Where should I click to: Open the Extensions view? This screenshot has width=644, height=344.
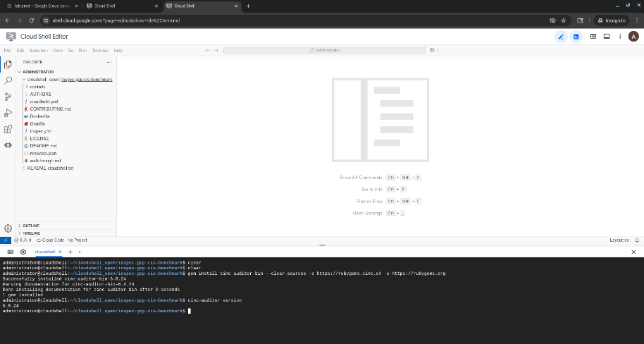(x=8, y=129)
